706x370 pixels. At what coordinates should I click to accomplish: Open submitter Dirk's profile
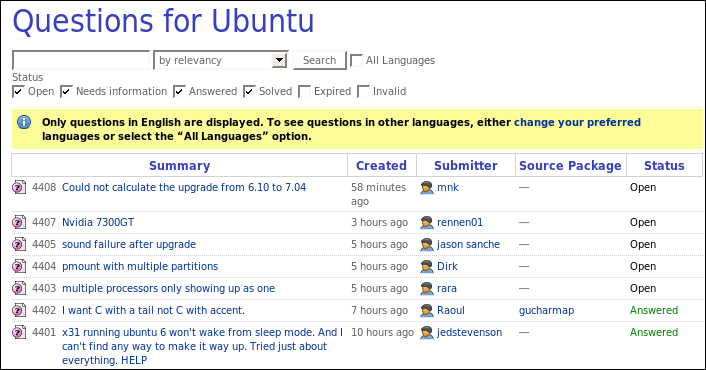click(447, 266)
